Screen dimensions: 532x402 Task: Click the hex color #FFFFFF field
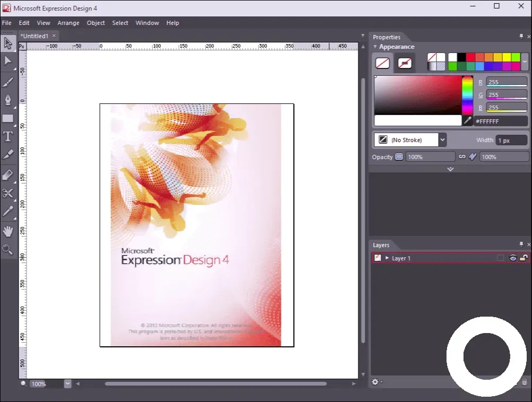click(x=501, y=121)
